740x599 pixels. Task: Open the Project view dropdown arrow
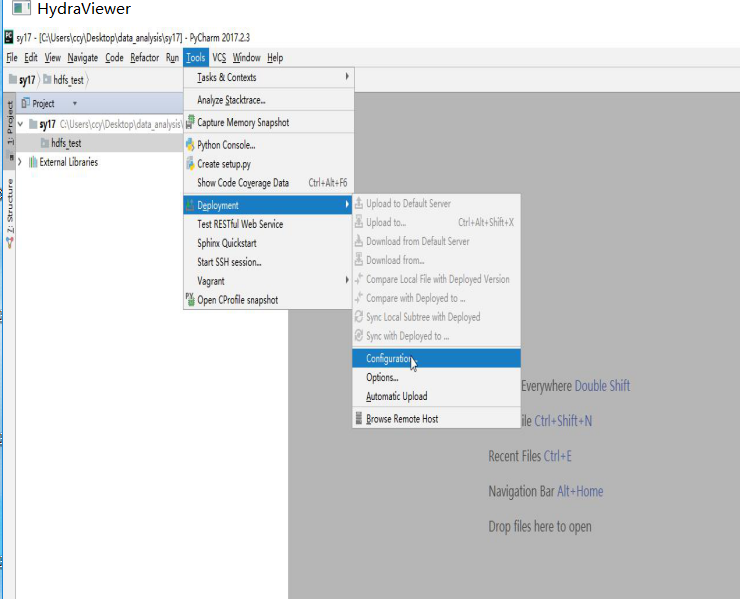point(74,103)
